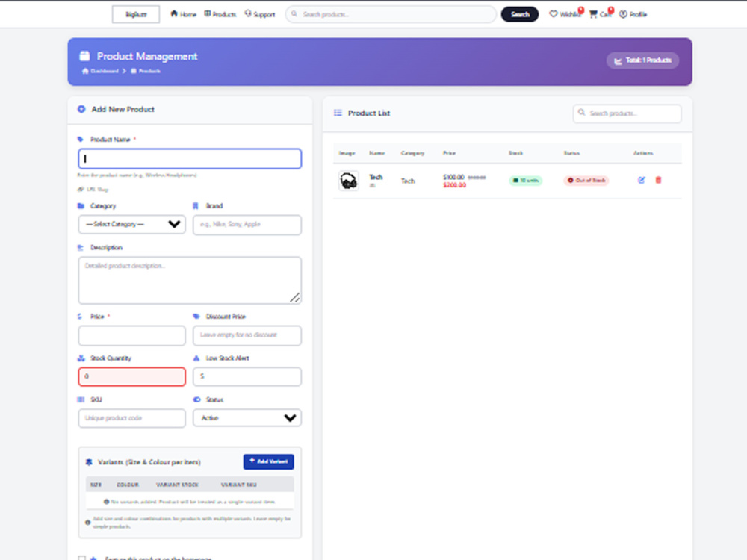Viewport: 747px width, 560px height.
Task: Click the Out of Stock status badge
Action: coord(586,181)
